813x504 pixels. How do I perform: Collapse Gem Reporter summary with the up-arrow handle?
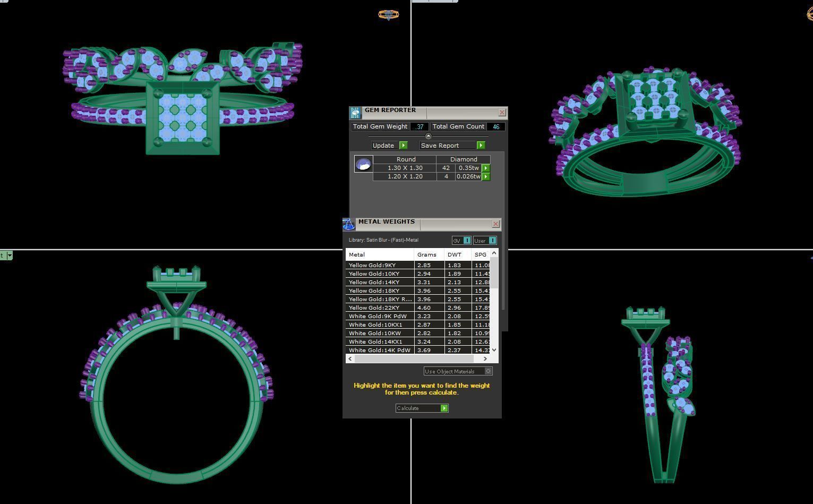429,136
